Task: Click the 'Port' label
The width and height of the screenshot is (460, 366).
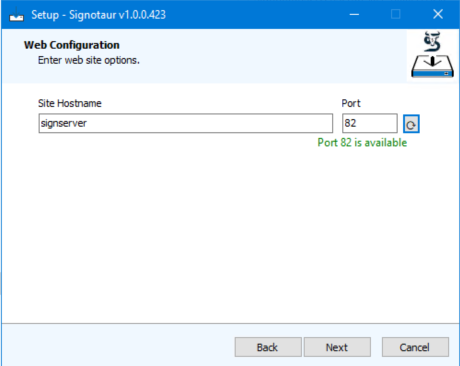Action: point(351,103)
